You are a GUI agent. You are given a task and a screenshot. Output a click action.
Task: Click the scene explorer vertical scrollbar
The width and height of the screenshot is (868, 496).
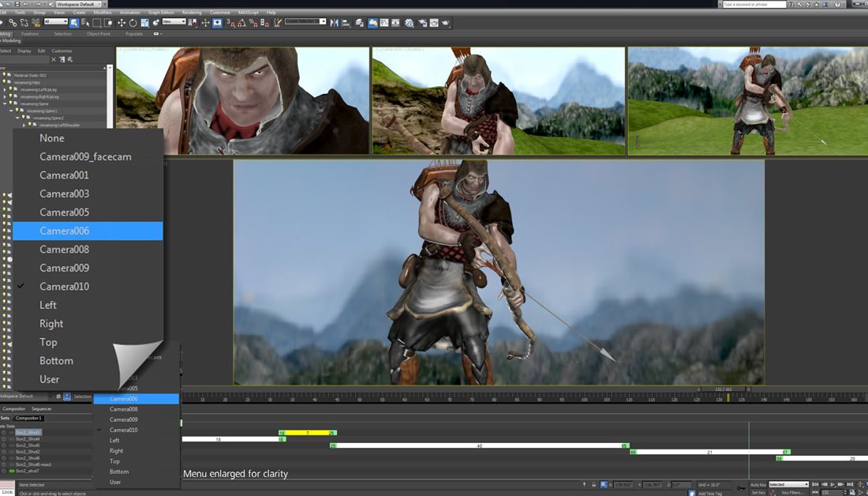[110, 97]
